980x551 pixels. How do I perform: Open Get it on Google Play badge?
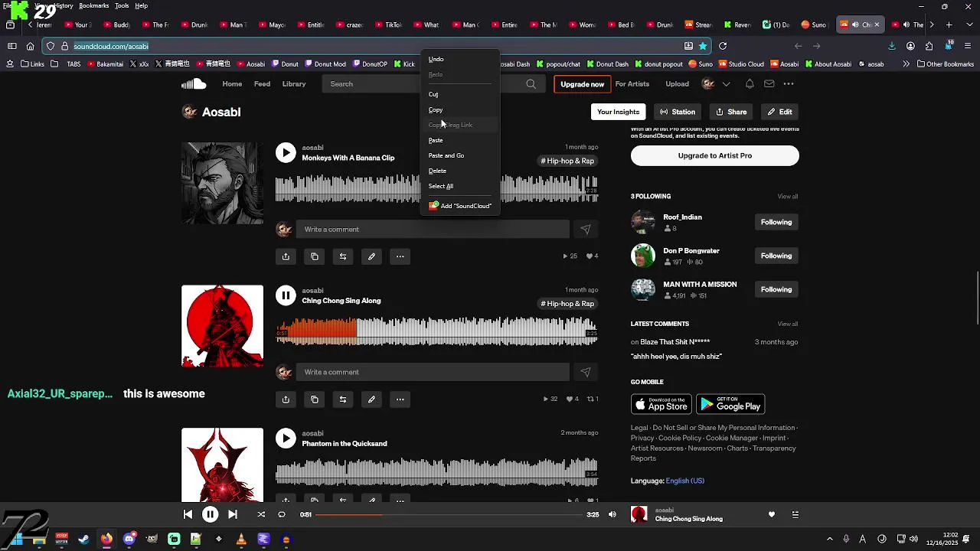click(730, 404)
